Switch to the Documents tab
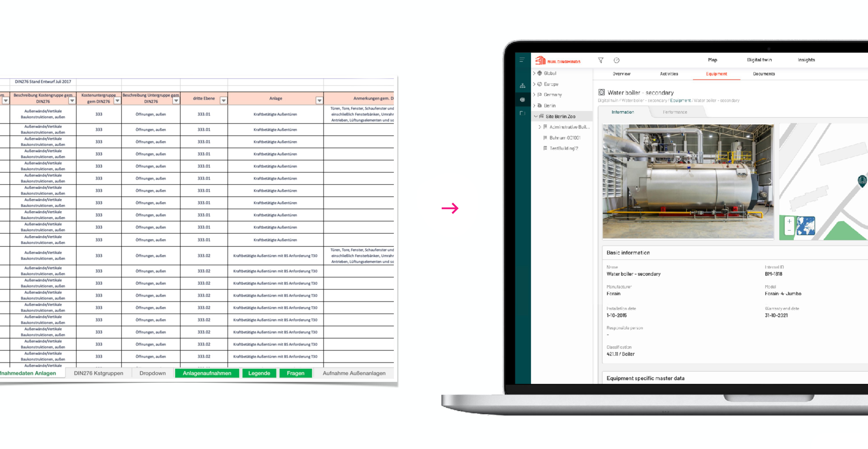868x449 pixels. pos(764,74)
